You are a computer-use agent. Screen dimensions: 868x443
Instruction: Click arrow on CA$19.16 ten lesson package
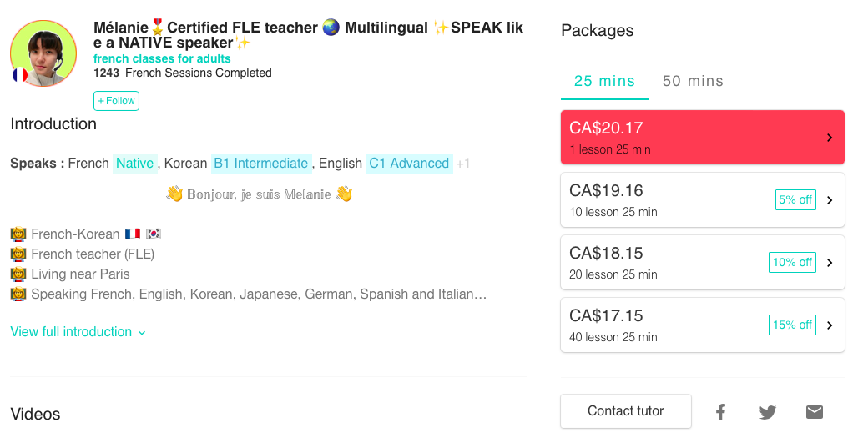(830, 200)
